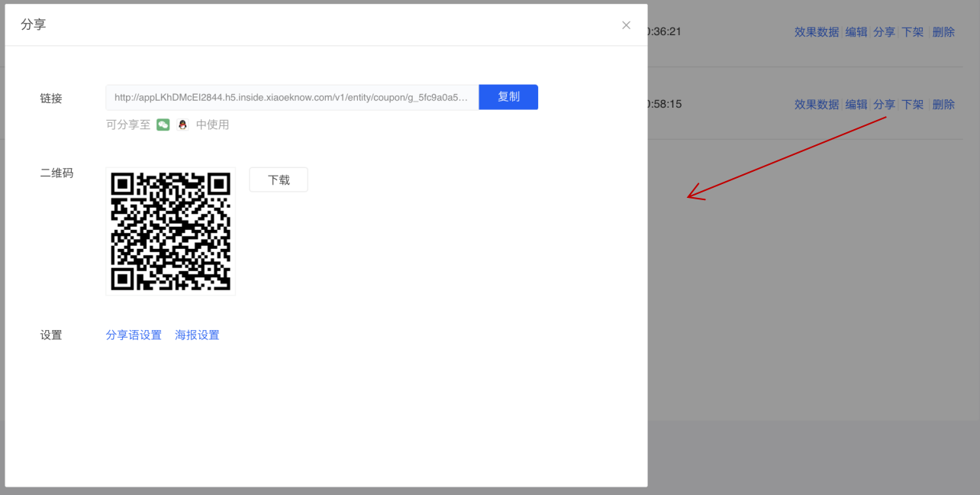Click the WeChat share icon
Image resolution: width=980 pixels, height=495 pixels.
(163, 125)
